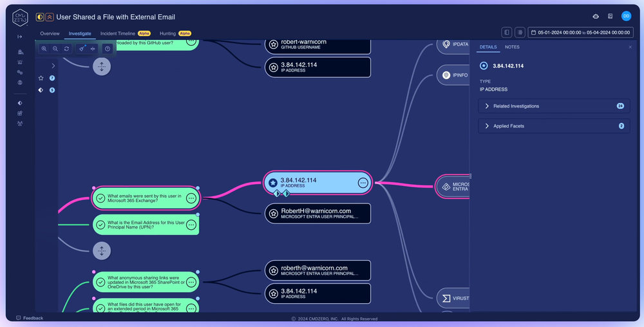This screenshot has width=644, height=327.
Task: Click the star icon on the highlighted IP node
Action: tap(272, 183)
